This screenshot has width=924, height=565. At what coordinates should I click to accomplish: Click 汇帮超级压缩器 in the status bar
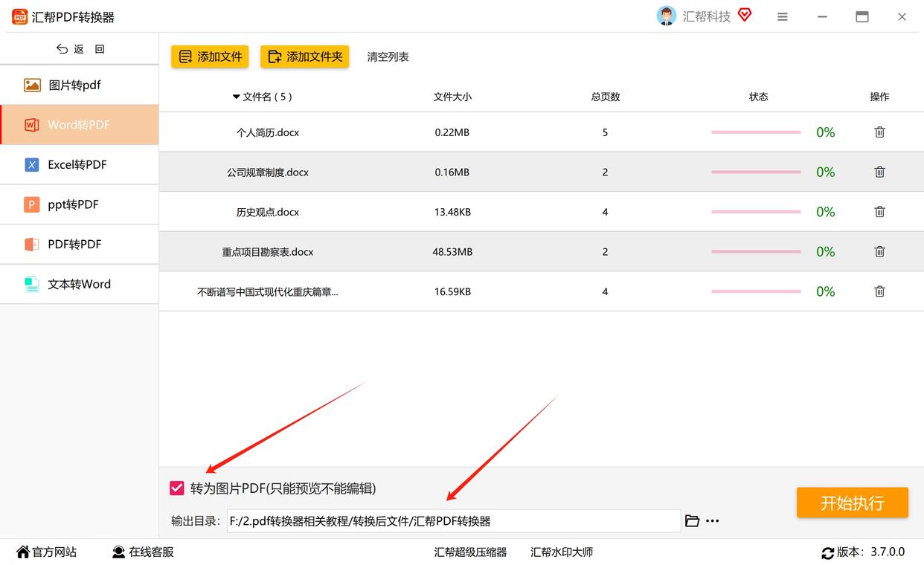tap(471, 552)
